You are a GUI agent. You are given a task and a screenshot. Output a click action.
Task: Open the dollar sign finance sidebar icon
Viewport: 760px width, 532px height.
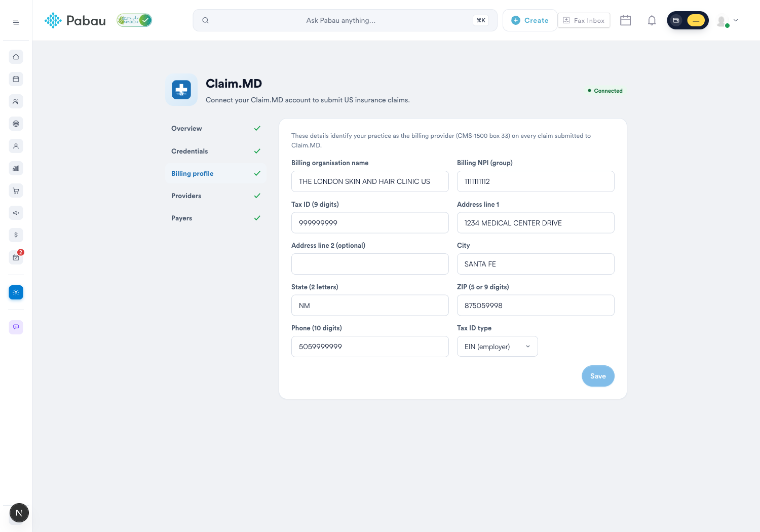point(16,235)
